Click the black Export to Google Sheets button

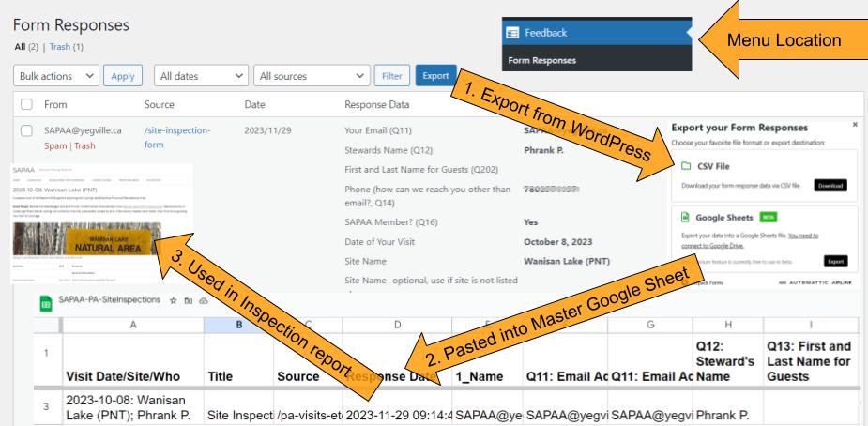pyautogui.click(x=835, y=261)
